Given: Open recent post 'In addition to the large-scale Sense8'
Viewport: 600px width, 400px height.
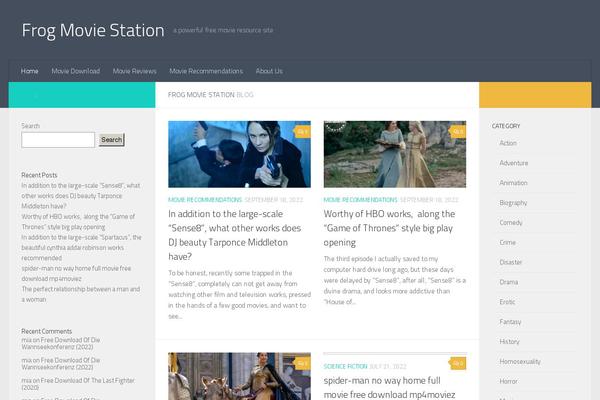Looking at the screenshot, I should coord(81,196).
